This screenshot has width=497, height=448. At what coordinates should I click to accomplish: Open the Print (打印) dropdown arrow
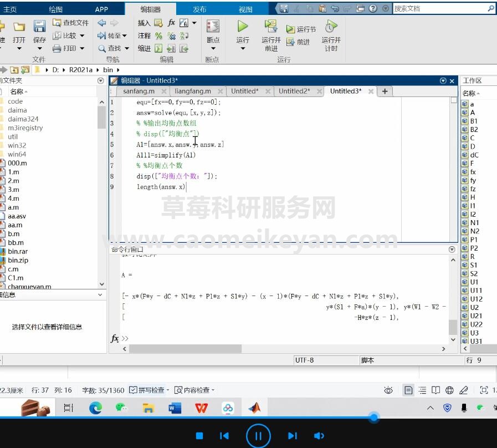coord(82,48)
